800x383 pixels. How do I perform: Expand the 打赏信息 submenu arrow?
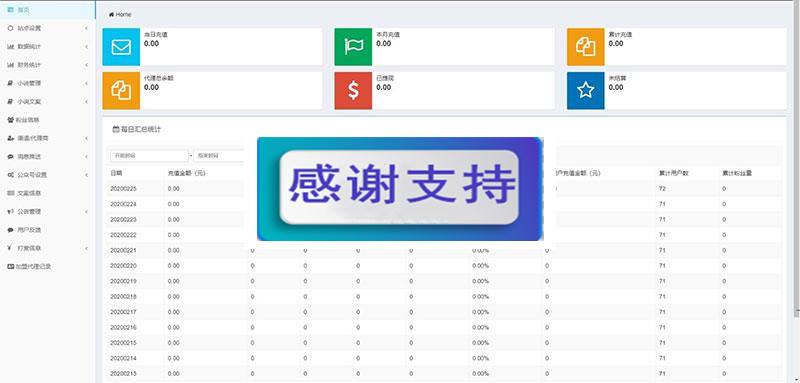point(86,248)
